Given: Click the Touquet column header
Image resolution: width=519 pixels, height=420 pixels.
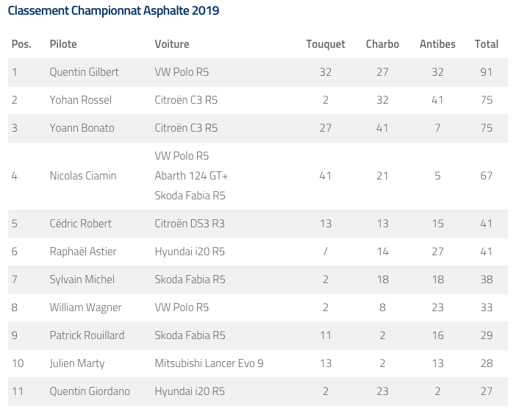Looking at the screenshot, I should coord(326,44).
